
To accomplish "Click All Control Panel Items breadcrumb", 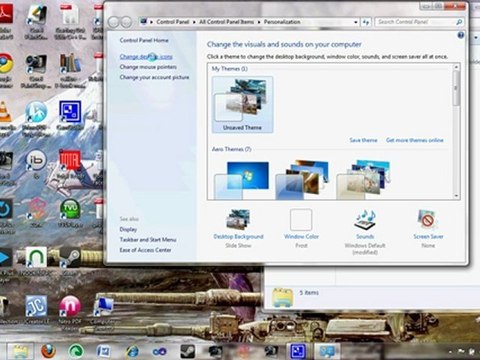I will pyautogui.click(x=227, y=22).
